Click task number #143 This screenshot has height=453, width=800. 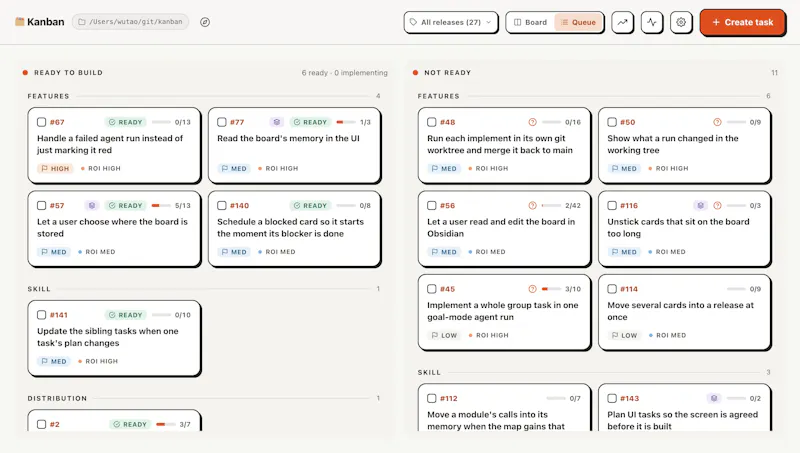pyautogui.click(x=630, y=398)
